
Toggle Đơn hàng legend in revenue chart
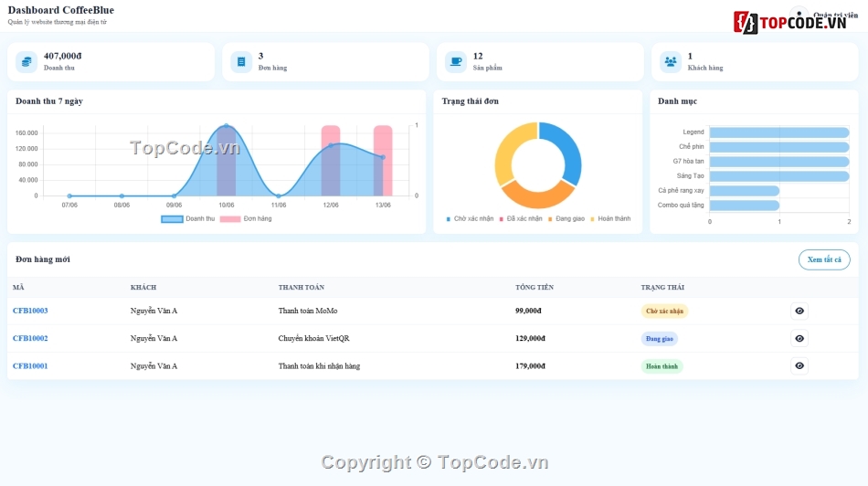(x=245, y=218)
